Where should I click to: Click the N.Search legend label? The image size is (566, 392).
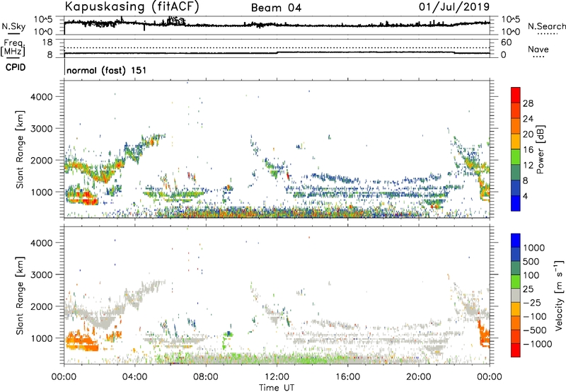tap(547, 26)
